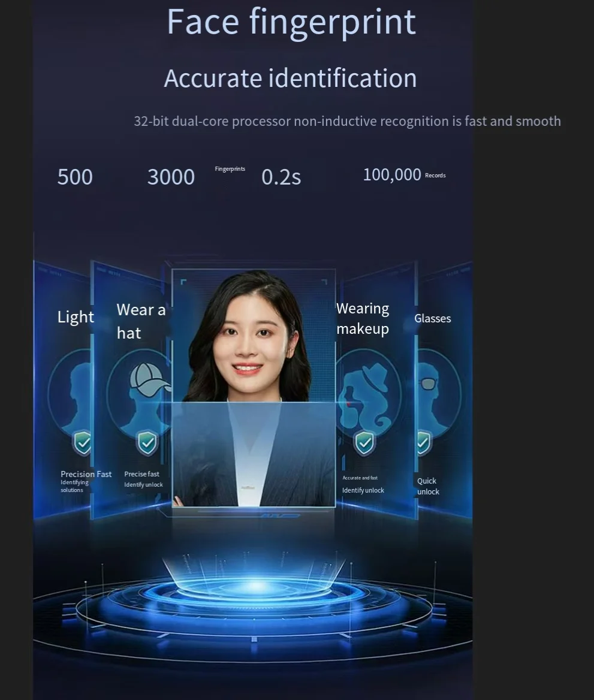Click the '0.2s' statistic
Image resolution: width=594 pixels, height=700 pixels.
pos(281,177)
